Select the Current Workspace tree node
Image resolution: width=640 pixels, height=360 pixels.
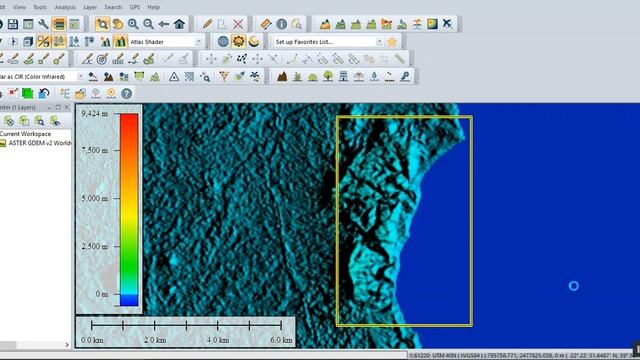(x=25, y=134)
